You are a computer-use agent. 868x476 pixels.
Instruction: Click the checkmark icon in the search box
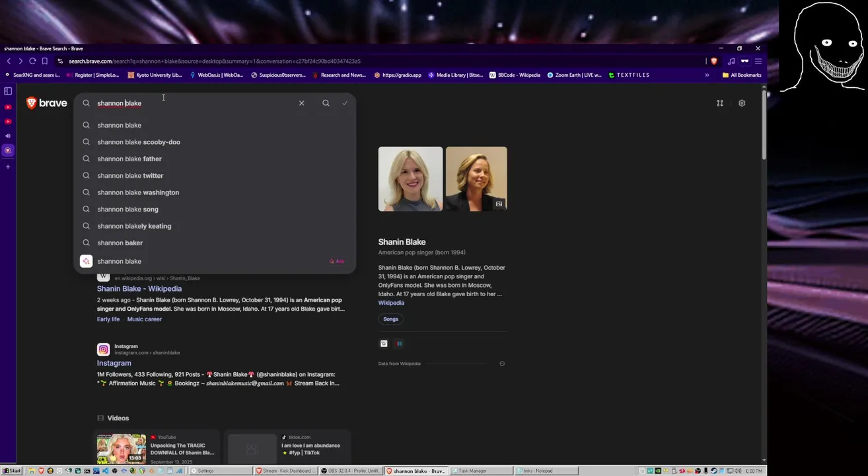[345, 103]
